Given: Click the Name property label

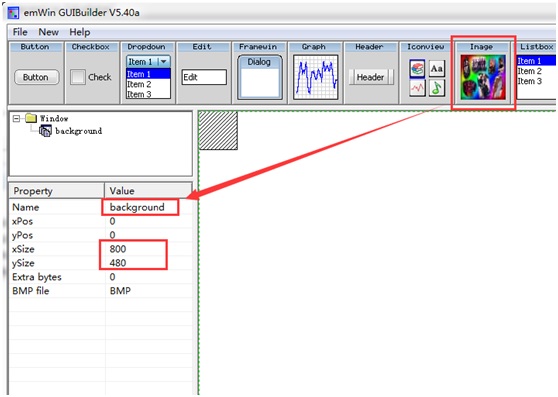Looking at the screenshot, I should pos(25,207).
